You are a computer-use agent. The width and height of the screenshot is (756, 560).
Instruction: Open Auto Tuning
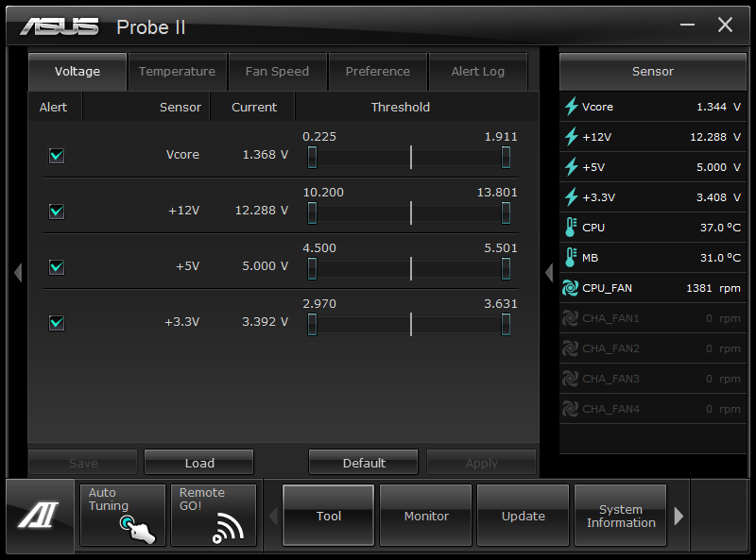click(123, 516)
